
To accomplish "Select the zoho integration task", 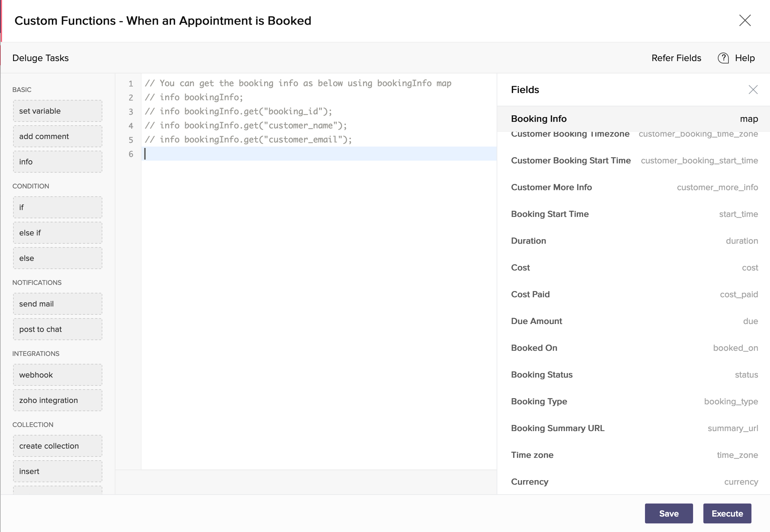I will (x=57, y=400).
